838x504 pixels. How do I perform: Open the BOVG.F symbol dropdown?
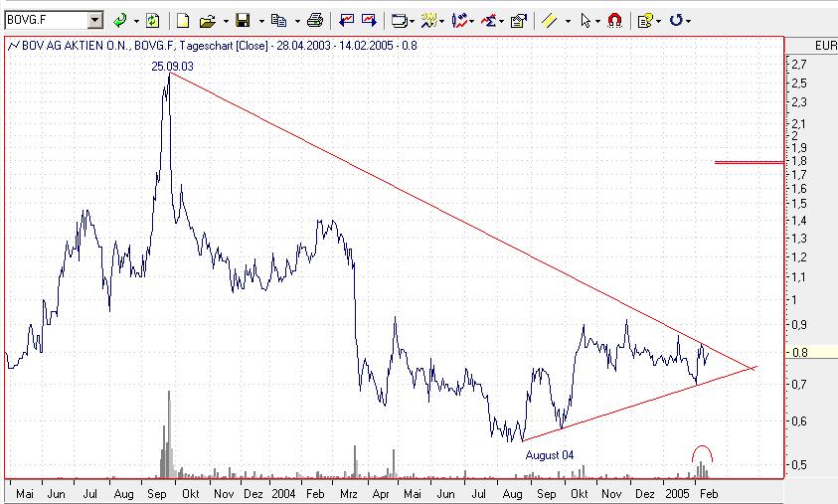click(x=95, y=20)
